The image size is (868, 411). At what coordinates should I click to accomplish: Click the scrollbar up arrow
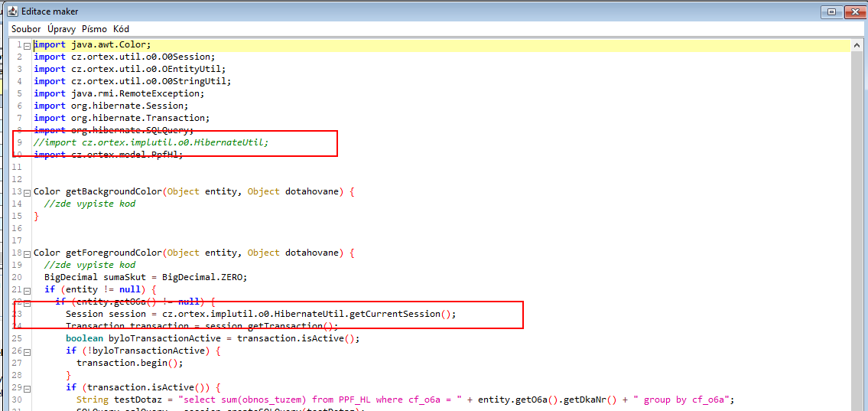pyautogui.click(x=856, y=46)
